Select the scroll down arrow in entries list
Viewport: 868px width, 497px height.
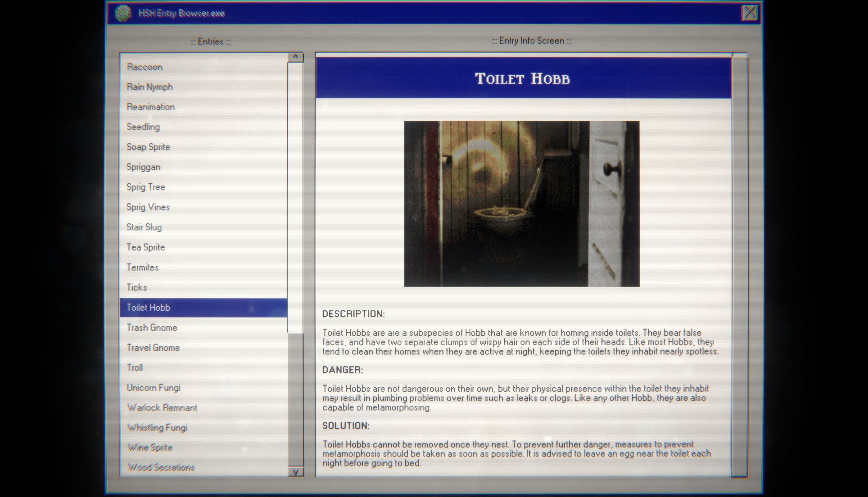[x=295, y=472]
